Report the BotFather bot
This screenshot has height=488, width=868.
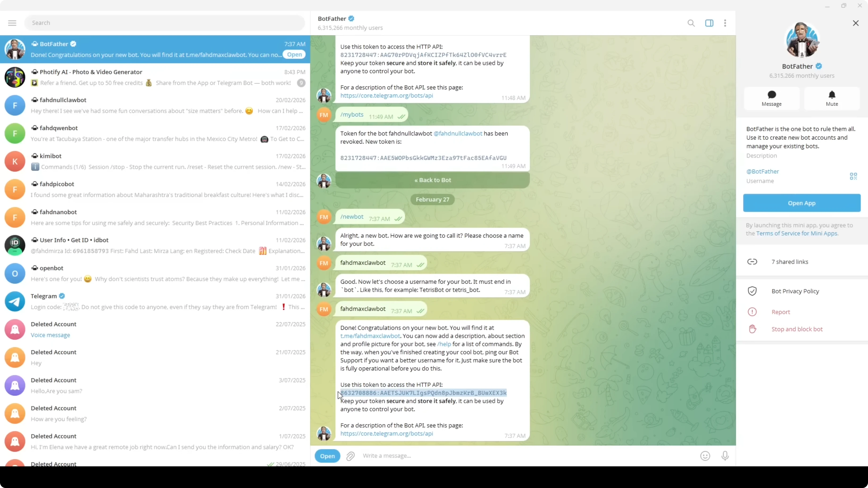tap(781, 311)
